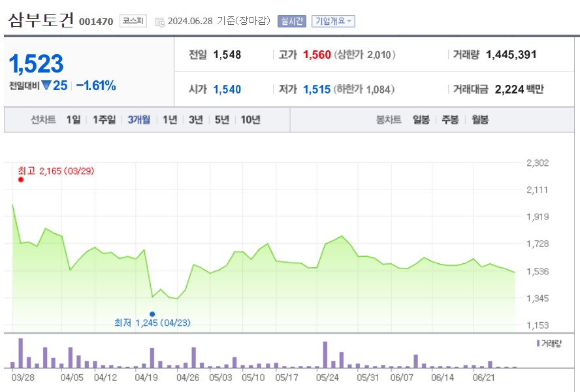
Task: Click the 고가 value 1,560
Action: (x=317, y=55)
